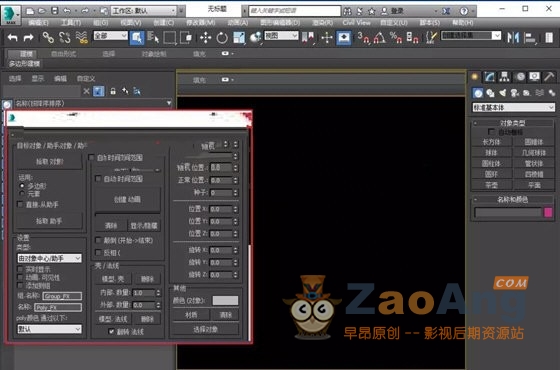Open the Hierarchy command panel tab
This screenshot has height=370, width=560.
[504, 76]
